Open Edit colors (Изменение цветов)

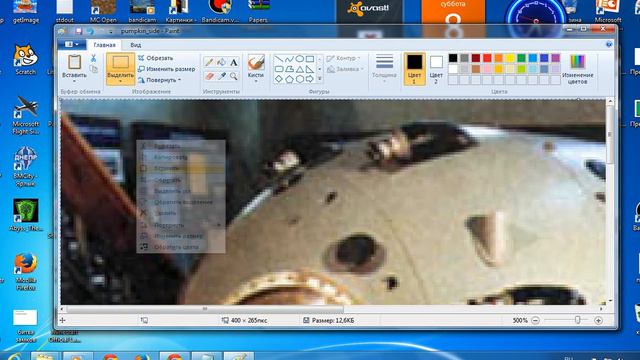coord(578,69)
